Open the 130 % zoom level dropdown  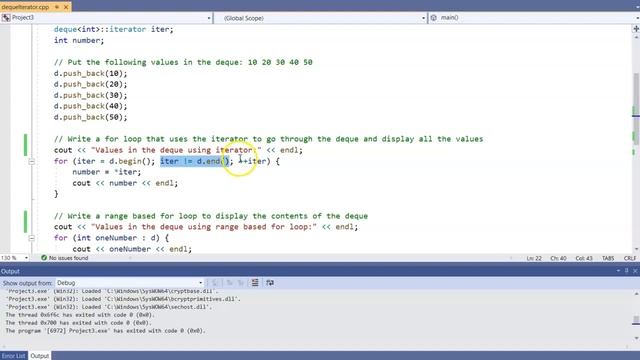click(15, 258)
